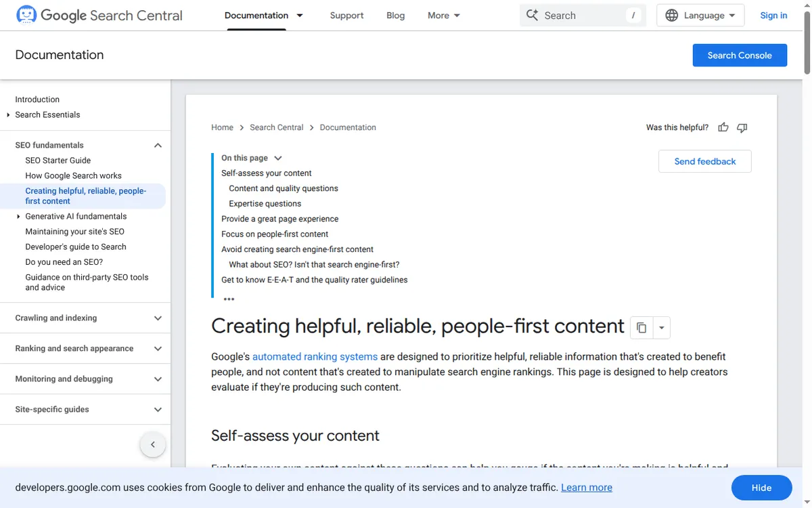Copy page using the copy icon beside title
812x508 pixels.
[x=641, y=328]
